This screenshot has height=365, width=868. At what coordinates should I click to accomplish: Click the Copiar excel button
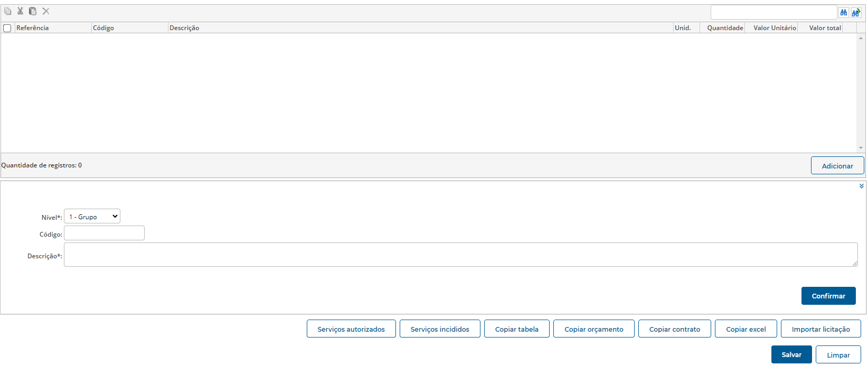pyautogui.click(x=746, y=329)
